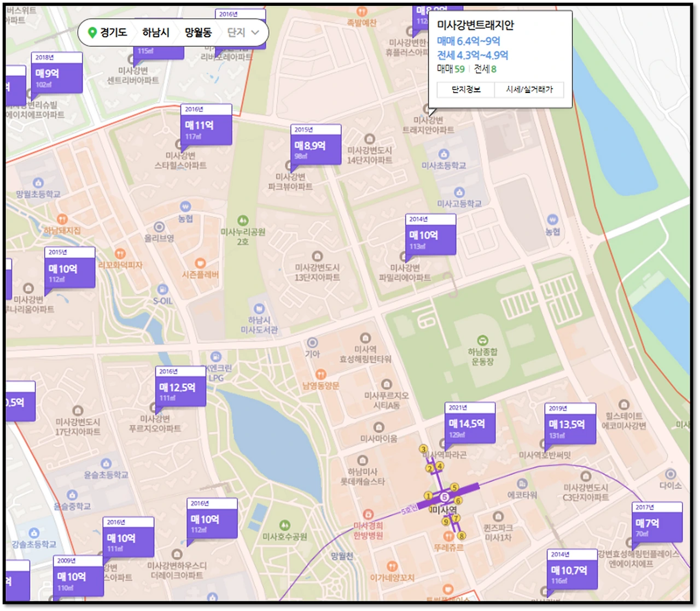This screenshot has width=700, height=611.
Task: Click the 미사초등학교 school icon
Action: tap(444, 154)
